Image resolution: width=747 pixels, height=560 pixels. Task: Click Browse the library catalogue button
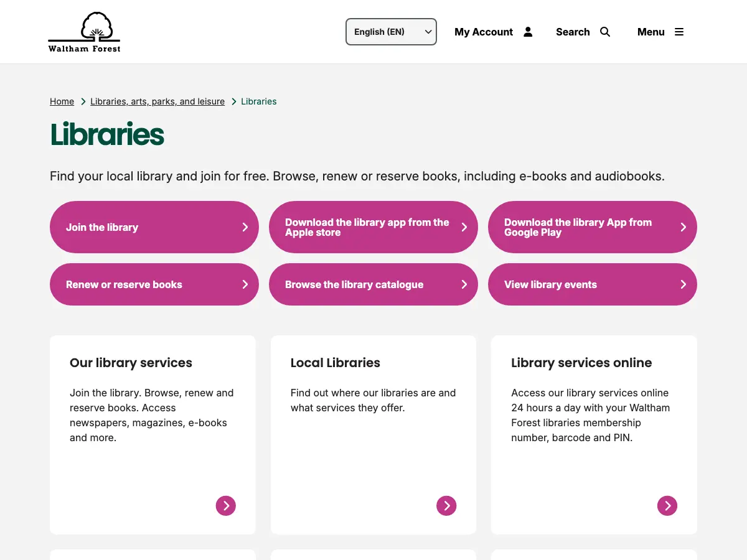pos(374,284)
